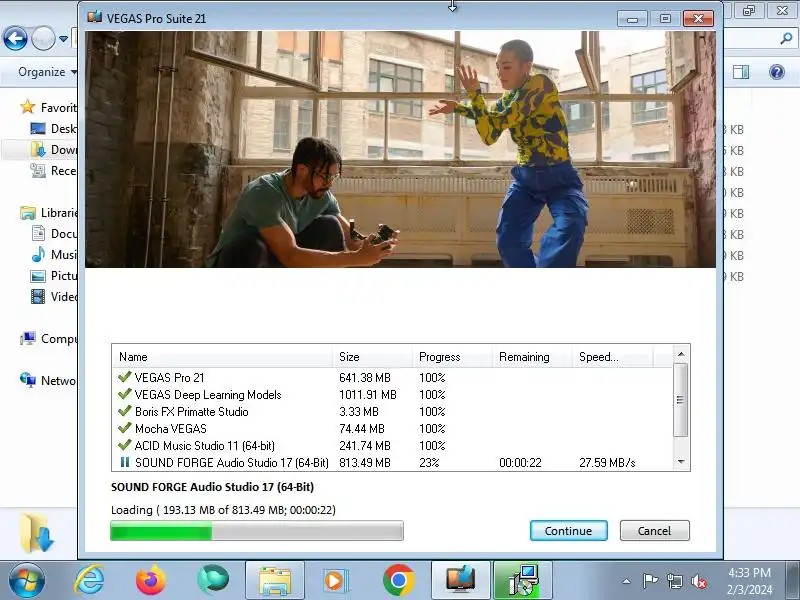Screen dimensions: 800x600
Task: Click the Continue button in the installer
Action: coord(568,531)
